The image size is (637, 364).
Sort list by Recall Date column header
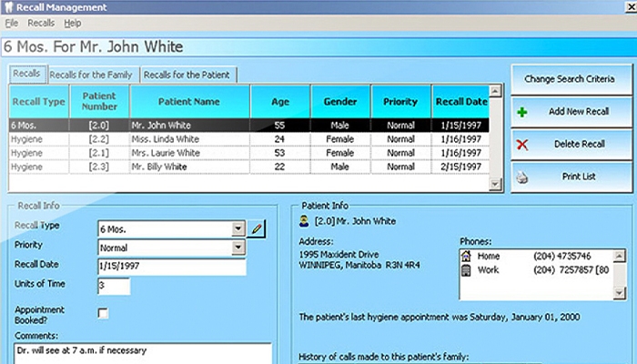(460, 102)
